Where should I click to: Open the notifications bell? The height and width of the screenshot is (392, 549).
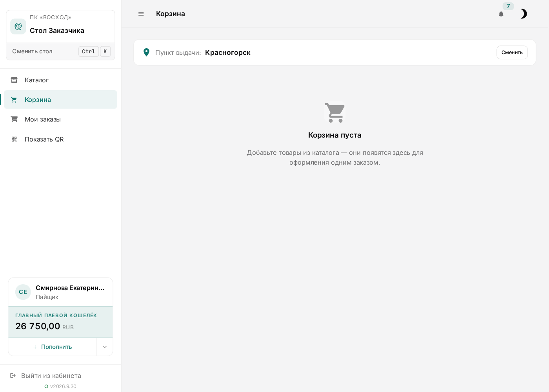pos(501,14)
